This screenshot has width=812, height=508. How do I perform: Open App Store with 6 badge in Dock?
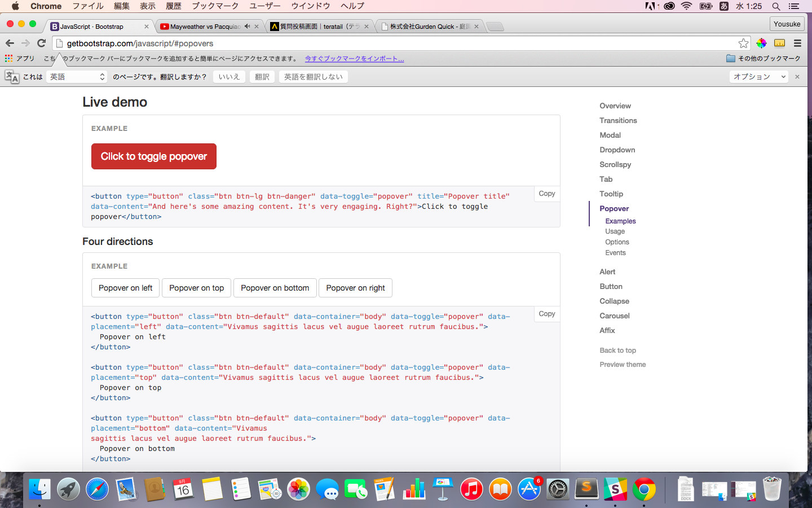tap(529, 489)
